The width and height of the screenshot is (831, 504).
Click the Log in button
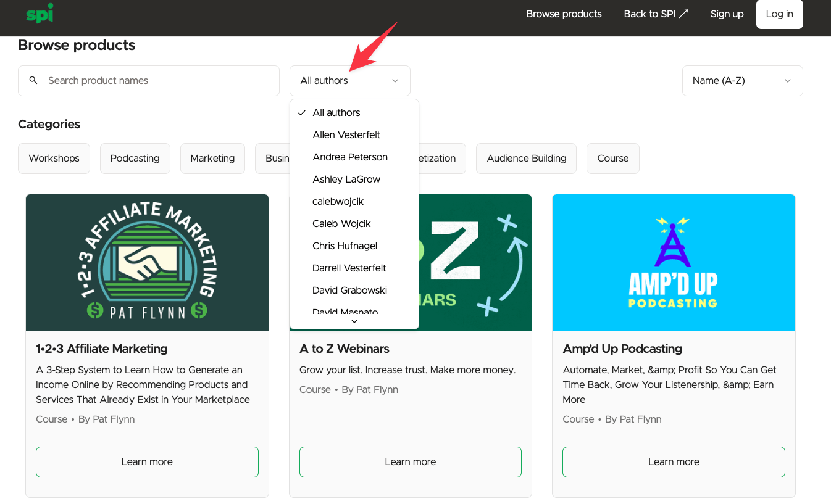pos(779,14)
